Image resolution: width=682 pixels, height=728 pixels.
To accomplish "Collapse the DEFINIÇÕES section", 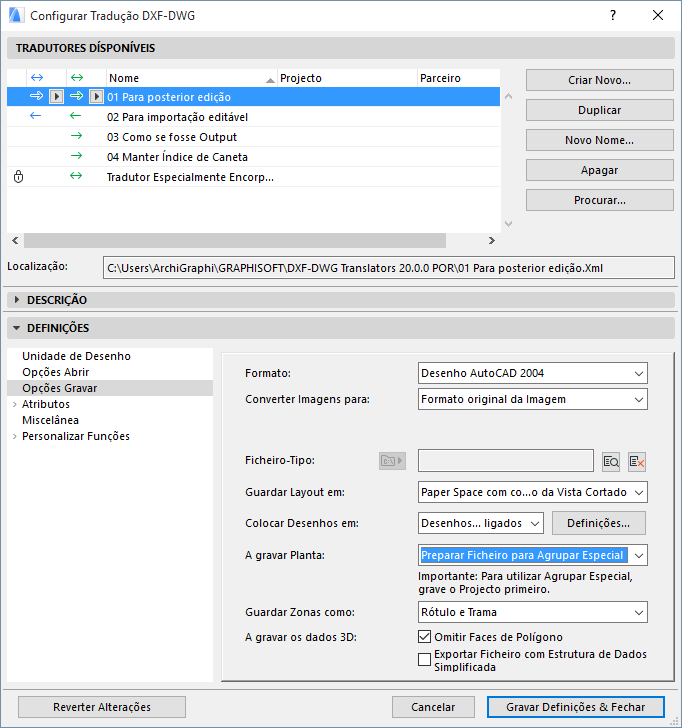I will [x=17, y=328].
